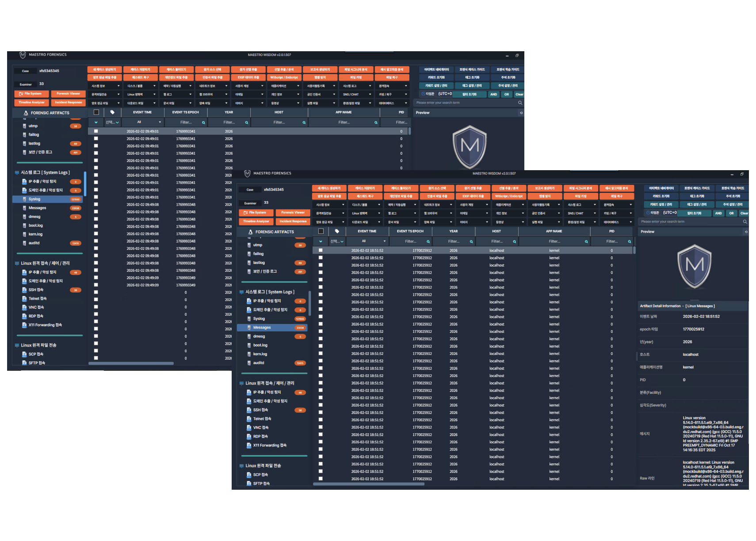
Task: Click the horizontal table scrollbar in front window
Action: tap(369, 484)
